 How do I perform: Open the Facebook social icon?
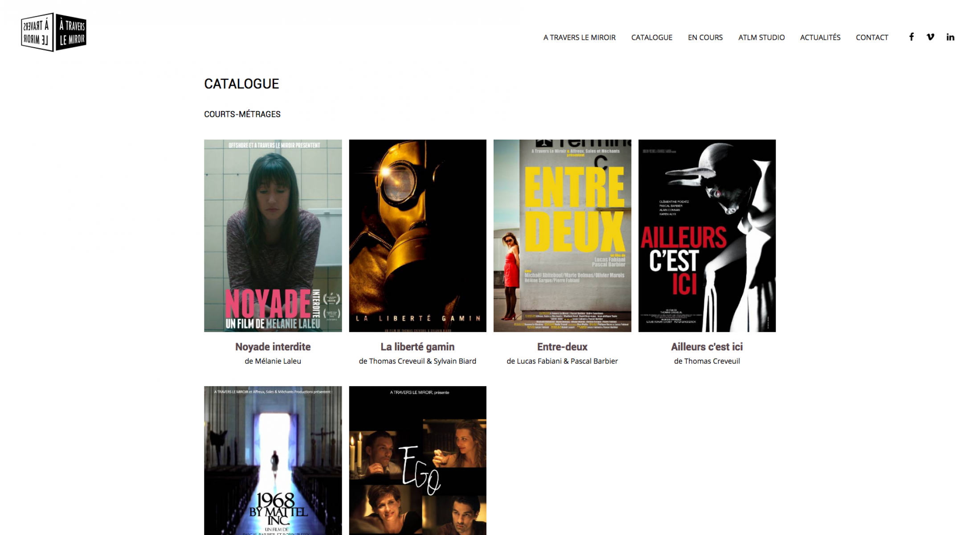click(911, 37)
